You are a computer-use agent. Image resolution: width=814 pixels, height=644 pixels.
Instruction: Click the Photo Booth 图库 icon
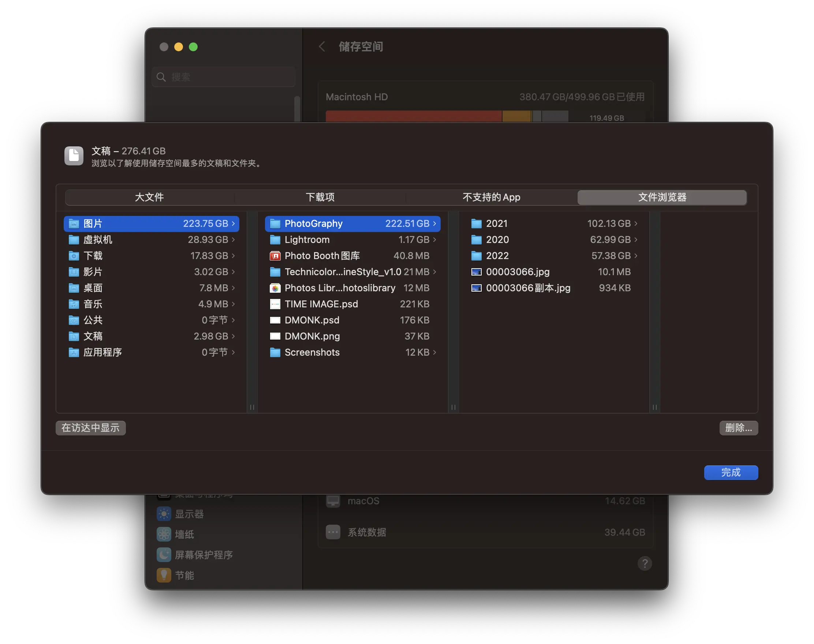[275, 256]
